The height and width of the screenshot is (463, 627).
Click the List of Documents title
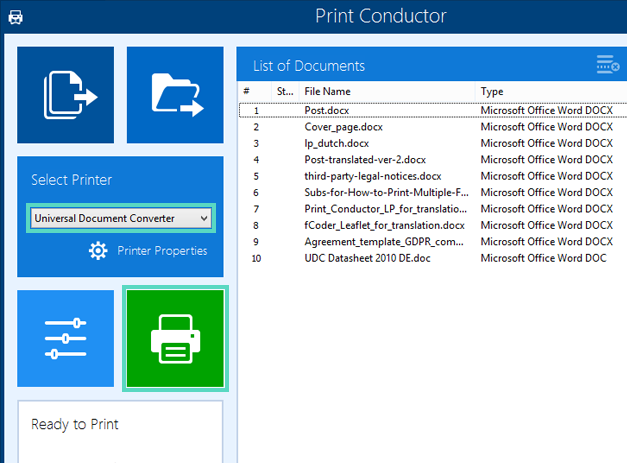pyautogui.click(x=309, y=66)
